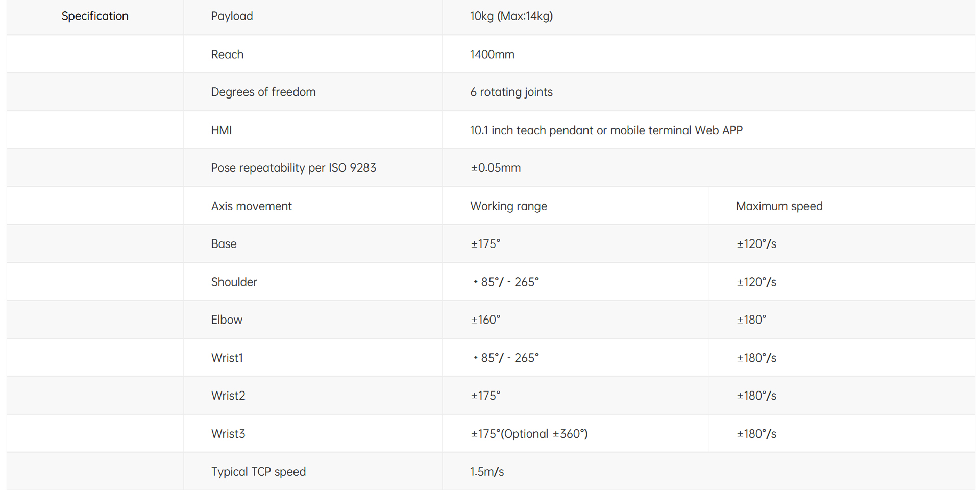Click the 1.5m/s typical TCP speed value
This screenshot has height=490, width=980.
pos(487,472)
